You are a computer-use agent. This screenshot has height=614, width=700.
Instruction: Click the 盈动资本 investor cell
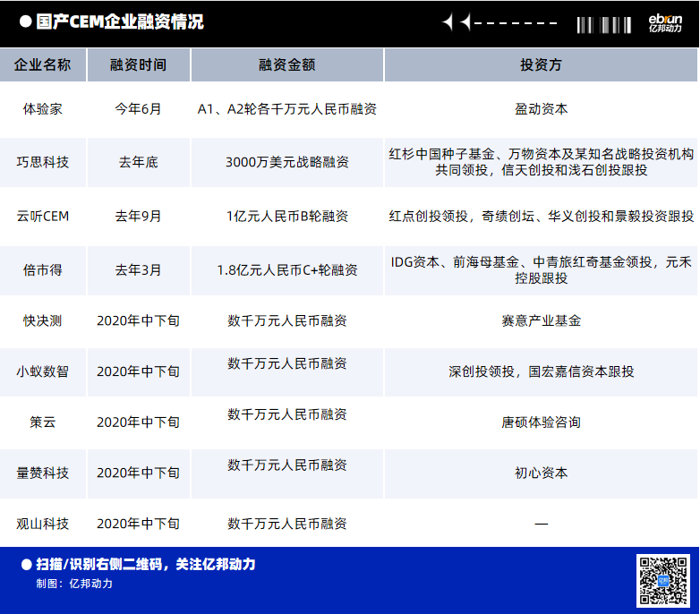(x=541, y=109)
